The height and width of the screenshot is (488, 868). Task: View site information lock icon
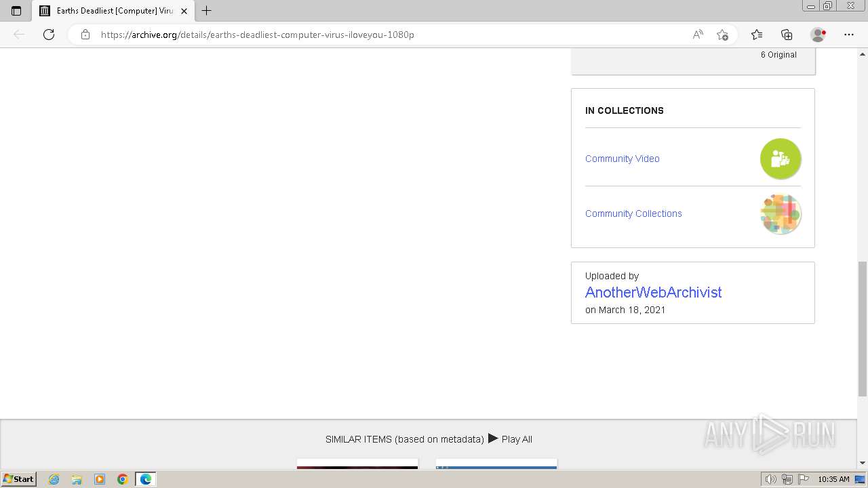pos(85,35)
